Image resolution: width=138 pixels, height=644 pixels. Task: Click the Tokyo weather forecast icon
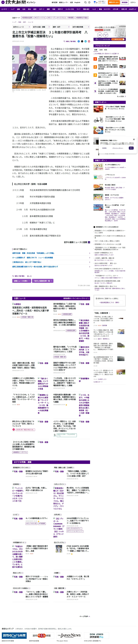(95, 2)
